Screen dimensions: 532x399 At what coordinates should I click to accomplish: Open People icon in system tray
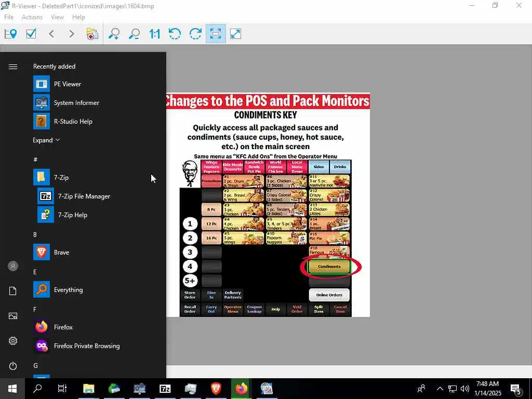click(421, 389)
